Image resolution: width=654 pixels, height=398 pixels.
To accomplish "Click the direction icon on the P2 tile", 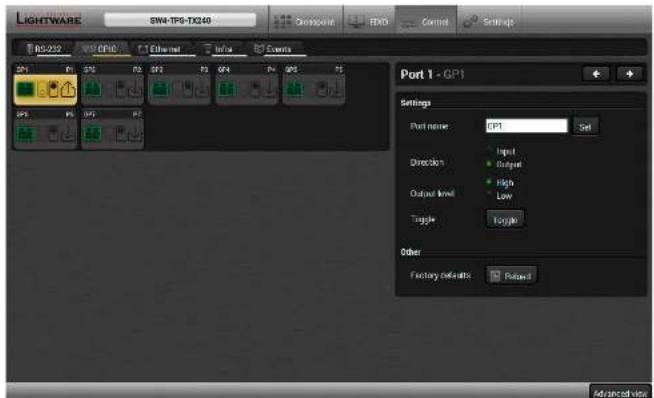I will click(135, 89).
